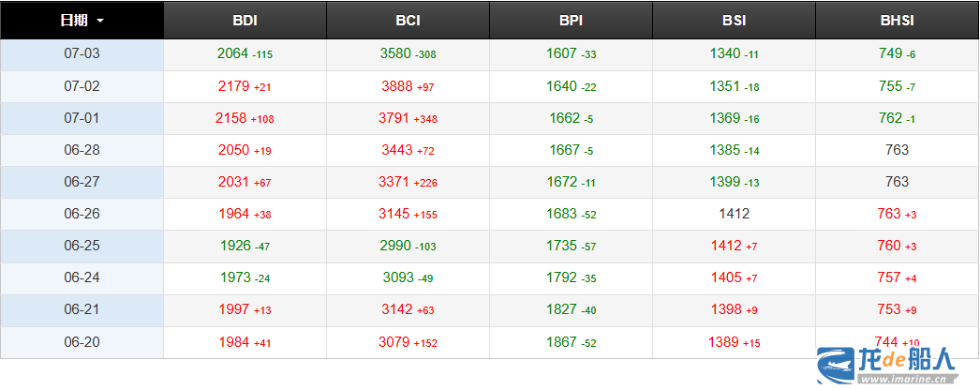The width and height of the screenshot is (980, 390).
Task: Select the BCI column header
Action: [x=408, y=20]
